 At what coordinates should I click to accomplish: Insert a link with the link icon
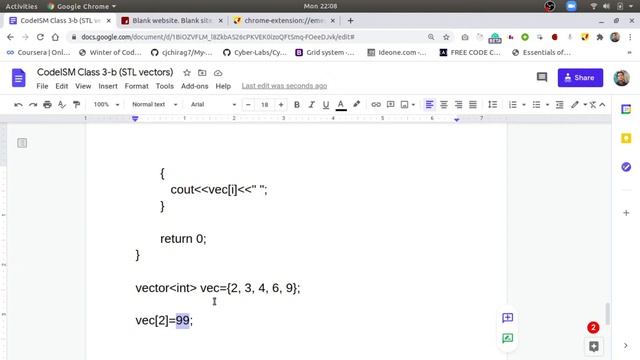(376, 105)
